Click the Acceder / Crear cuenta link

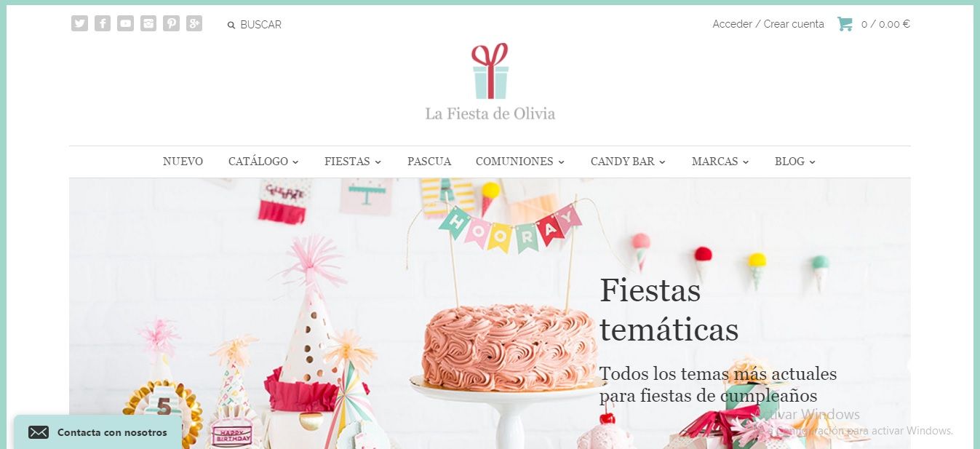tap(768, 24)
